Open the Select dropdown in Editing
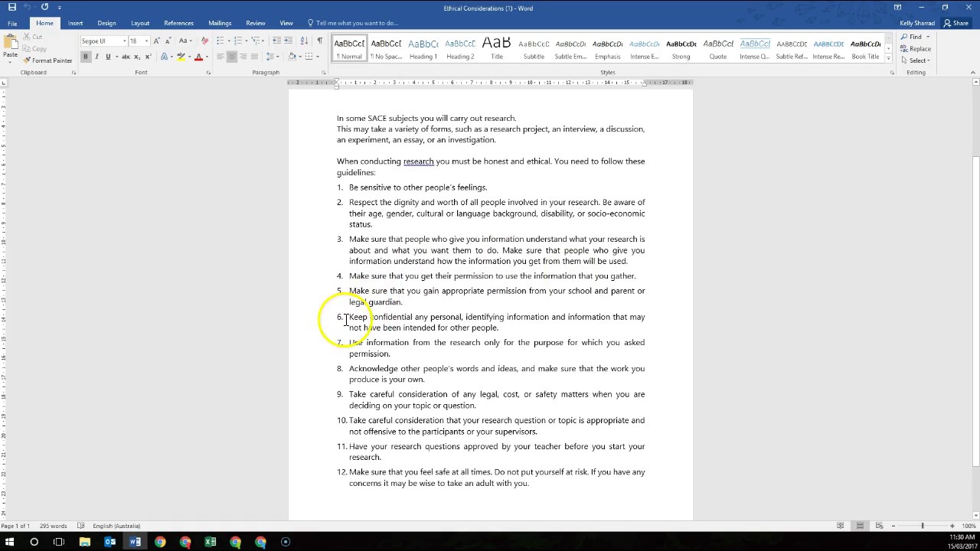Screen dimensions: 980x551 pos(916,60)
